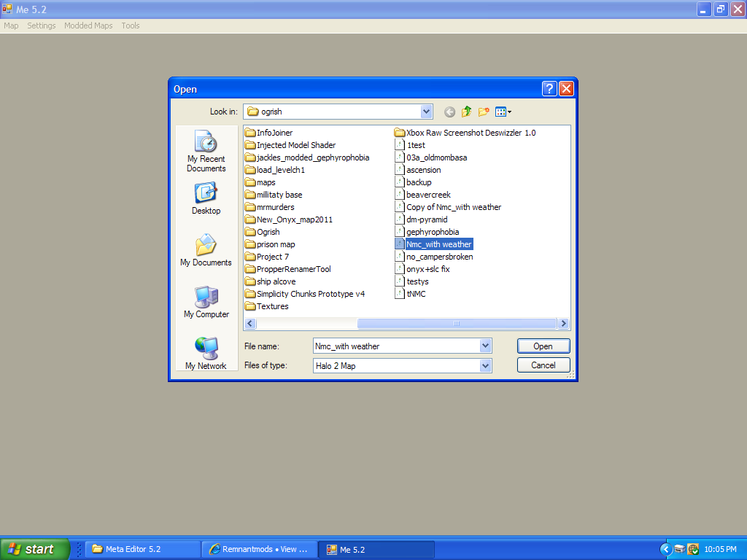Open the Modded Maps menu
Screen dimensions: 747x560
[x=88, y=26]
